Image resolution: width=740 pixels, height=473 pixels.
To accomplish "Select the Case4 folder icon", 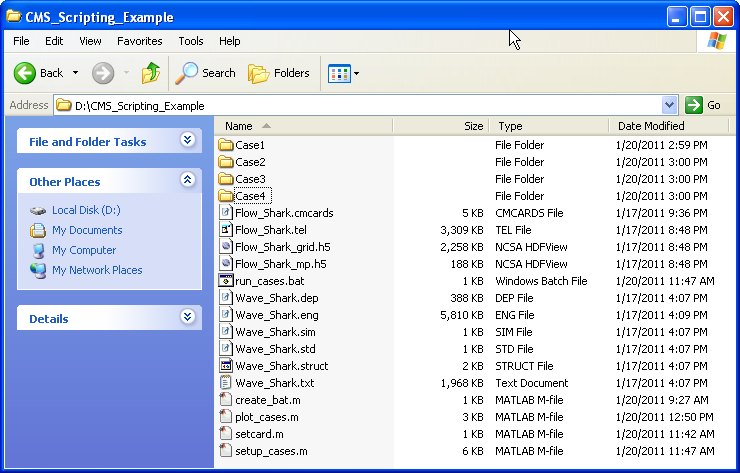I will 226,195.
